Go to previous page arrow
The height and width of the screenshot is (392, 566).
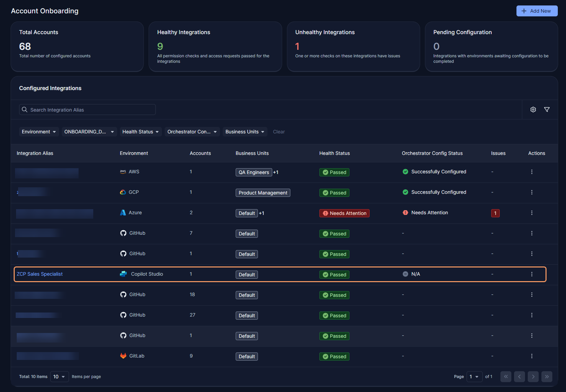pyautogui.click(x=519, y=377)
